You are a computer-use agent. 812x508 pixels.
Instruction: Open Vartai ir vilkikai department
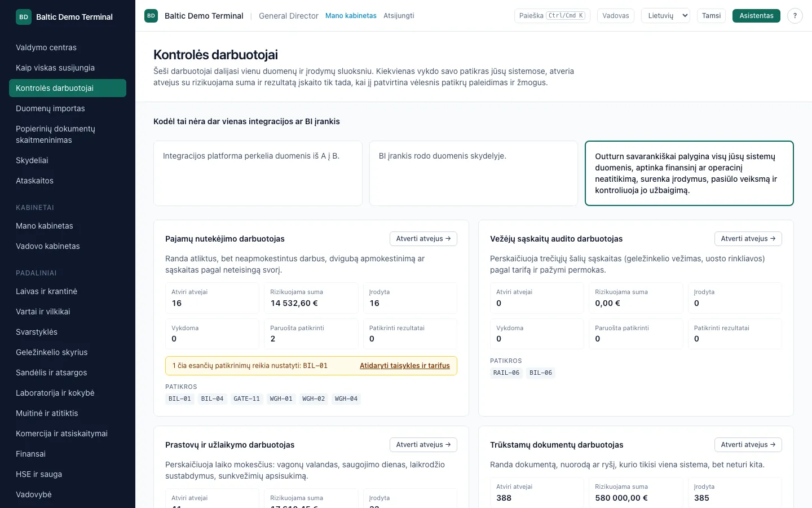click(68, 312)
